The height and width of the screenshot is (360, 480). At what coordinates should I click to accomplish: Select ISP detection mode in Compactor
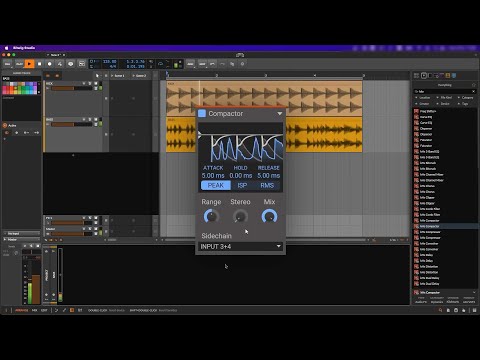click(242, 185)
